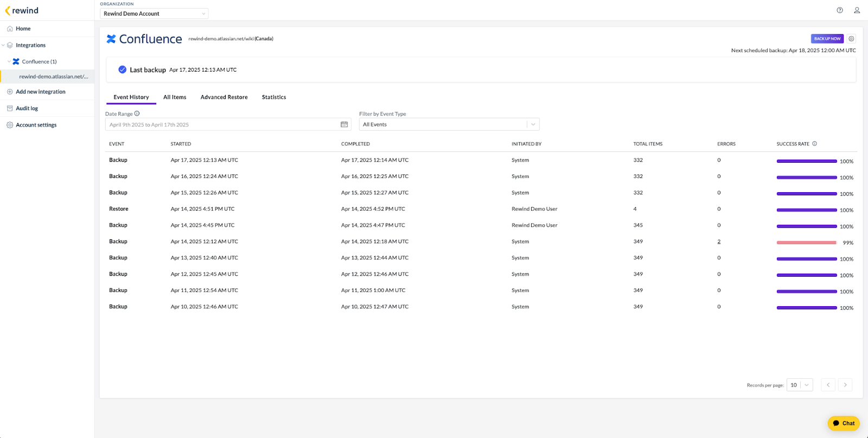
Task: Click 'Rewind Demo User' in the Restore row
Action: point(534,209)
